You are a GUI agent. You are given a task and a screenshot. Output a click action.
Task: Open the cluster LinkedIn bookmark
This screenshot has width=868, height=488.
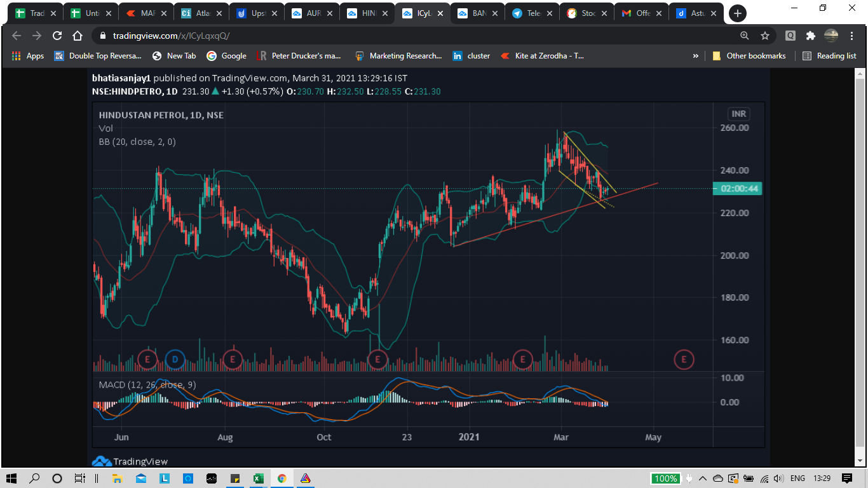[471, 56]
